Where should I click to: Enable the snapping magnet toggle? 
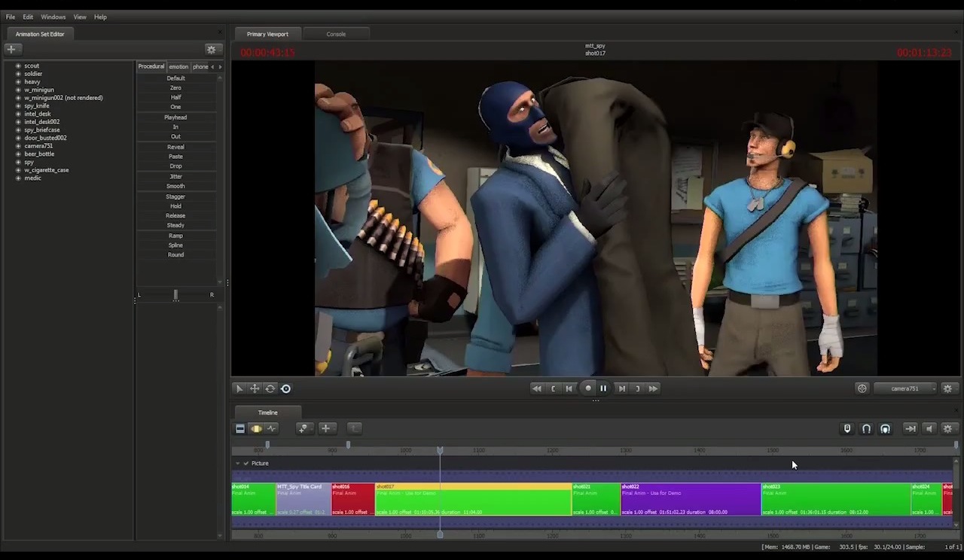(x=866, y=428)
